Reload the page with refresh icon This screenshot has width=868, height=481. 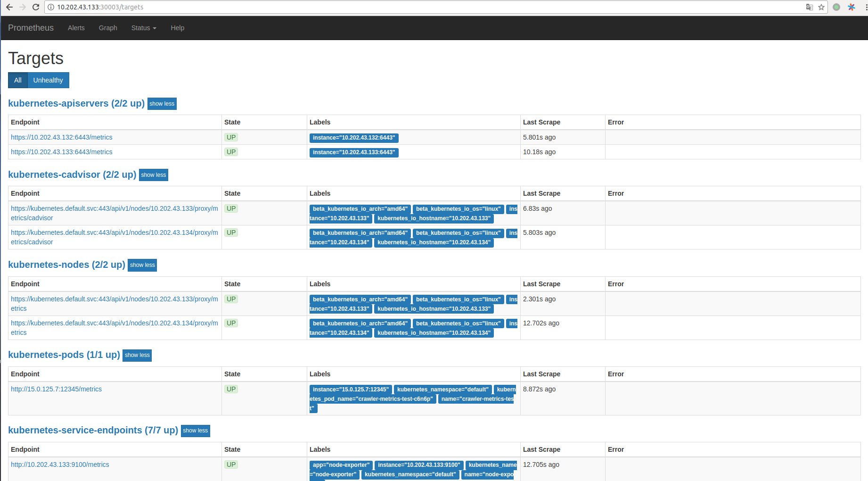tap(36, 7)
